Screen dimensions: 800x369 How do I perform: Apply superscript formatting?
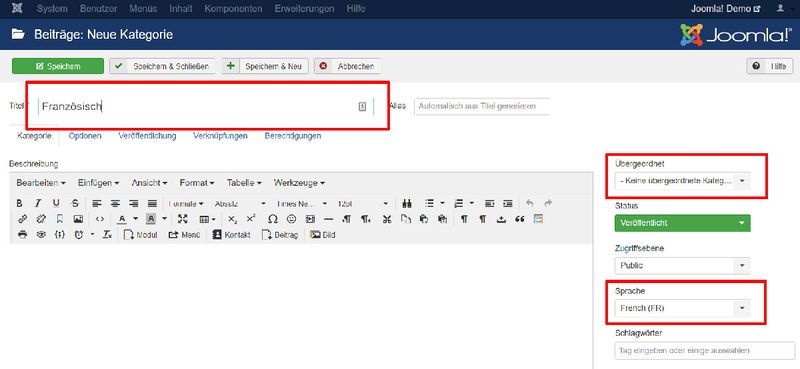251,219
